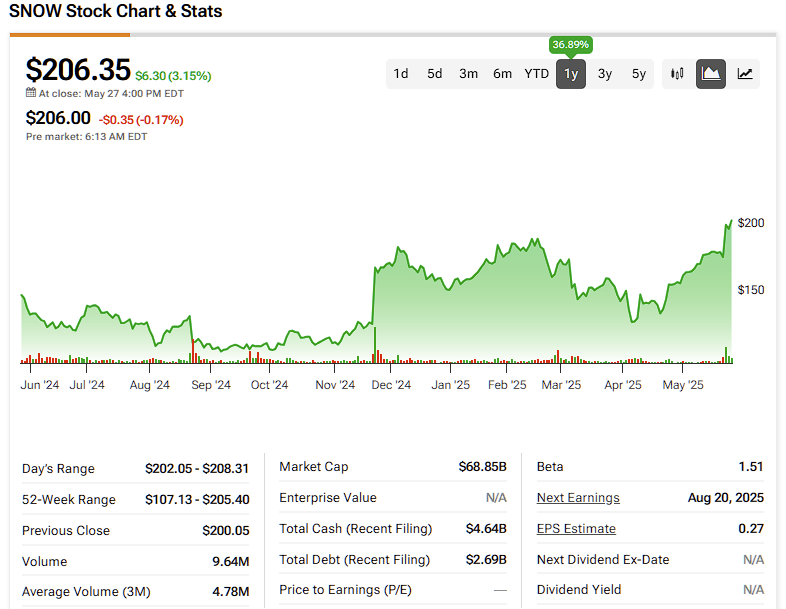The height and width of the screenshot is (609, 786).
Task: Click the 36.89% performance badge
Action: tap(570, 45)
